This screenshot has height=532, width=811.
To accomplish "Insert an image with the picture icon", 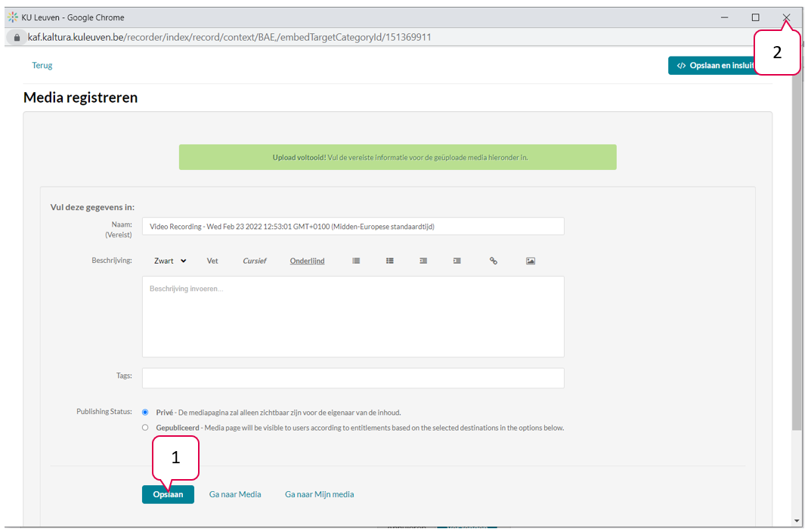I will pyautogui.click(x=530, y=261).
